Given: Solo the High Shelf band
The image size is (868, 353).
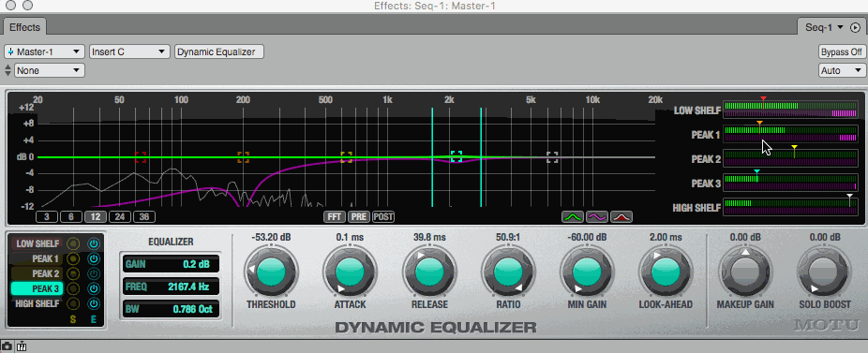Looking at the screenshot, I should pyautogui.click(x=73, y=303).
